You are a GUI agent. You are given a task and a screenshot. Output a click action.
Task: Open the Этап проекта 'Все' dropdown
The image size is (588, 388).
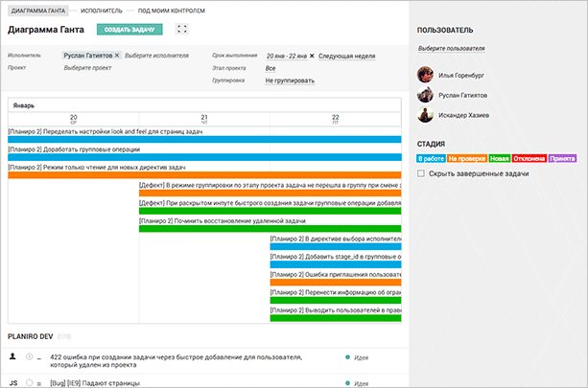tap(270, 68)
